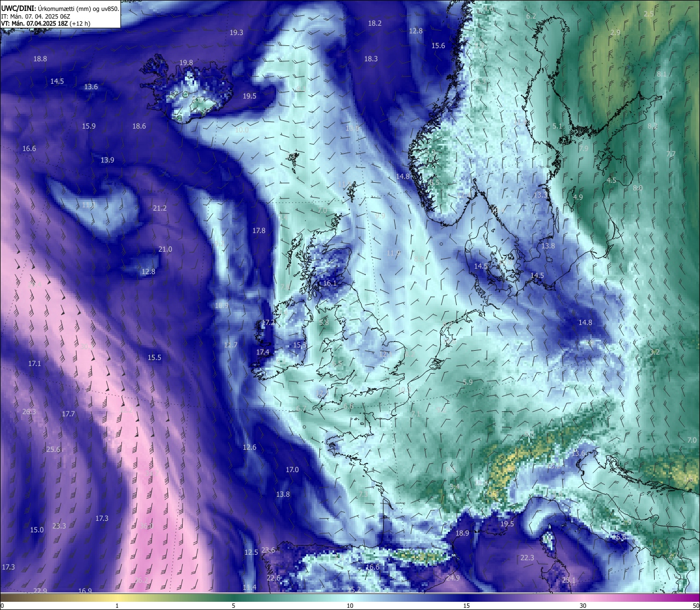Click the 24.9 value on the map
This screenshot has width=700, height=610.
pos(452,578)
